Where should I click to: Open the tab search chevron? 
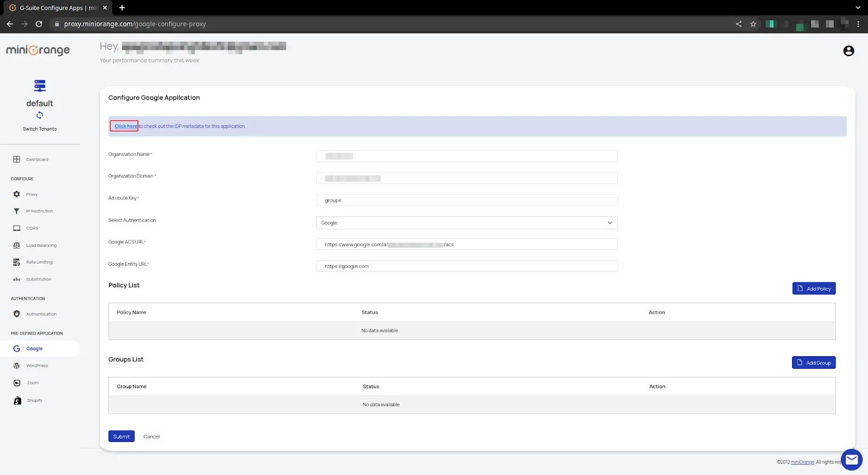(858, 8)
